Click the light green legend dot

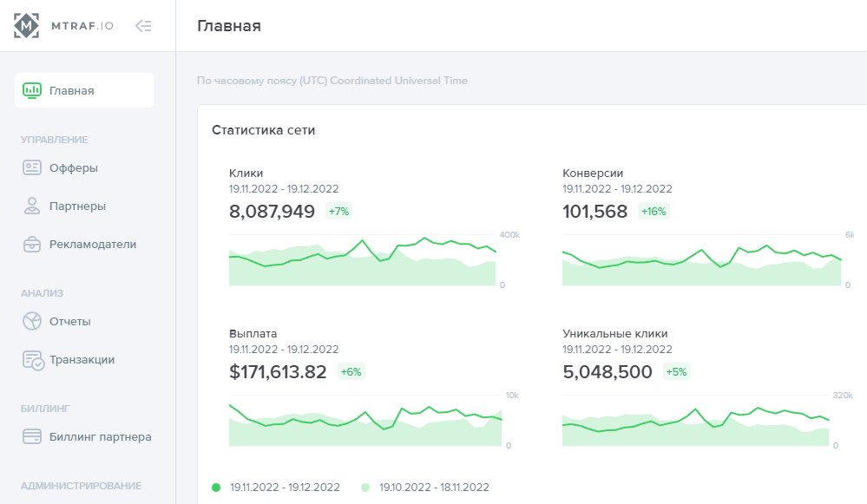pos(365,488)
